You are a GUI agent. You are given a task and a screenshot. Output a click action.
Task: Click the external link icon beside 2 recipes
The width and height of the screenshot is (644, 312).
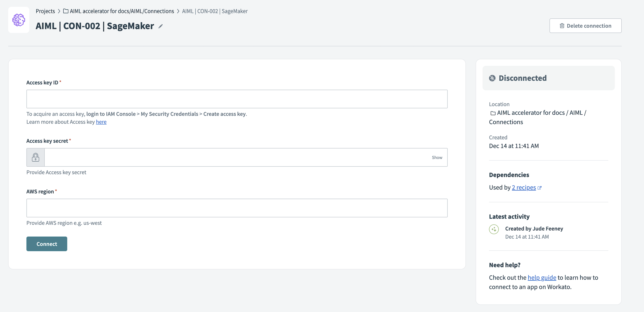tap(540, 187)
